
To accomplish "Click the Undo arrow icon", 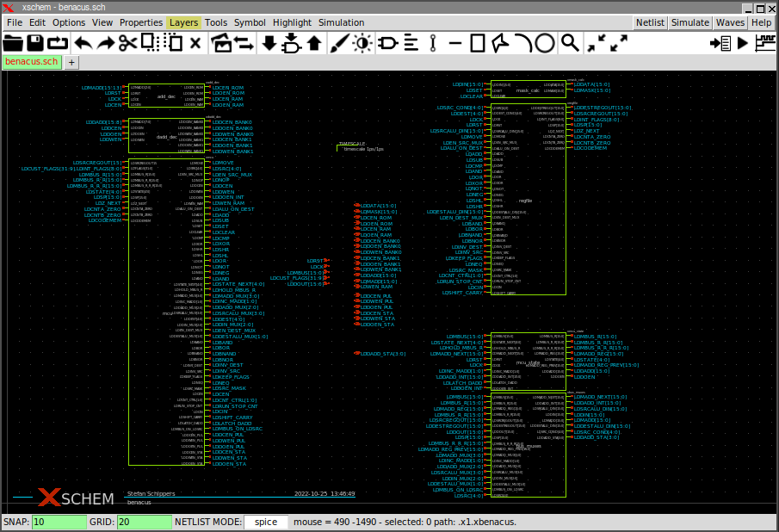I will coord(83,42).
